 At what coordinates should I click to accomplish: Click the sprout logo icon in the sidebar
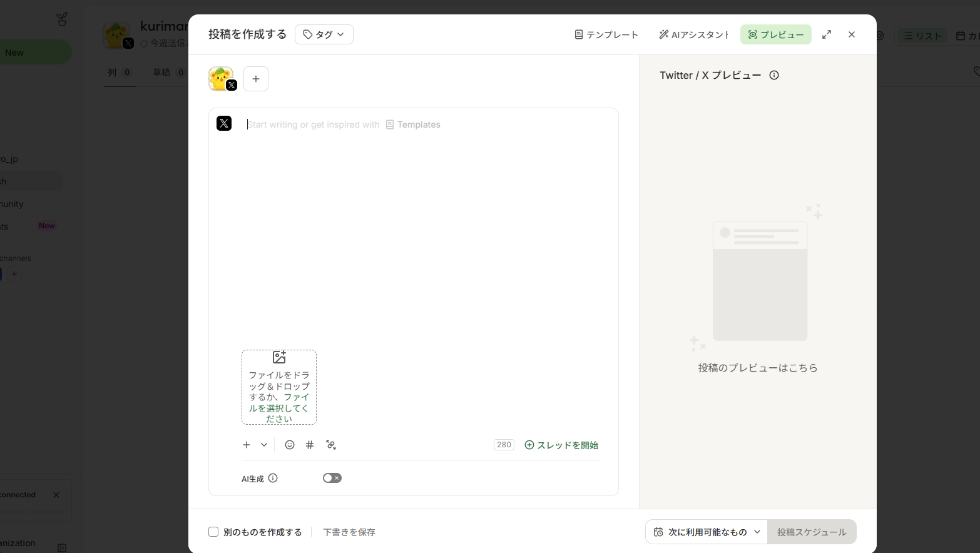62,19
